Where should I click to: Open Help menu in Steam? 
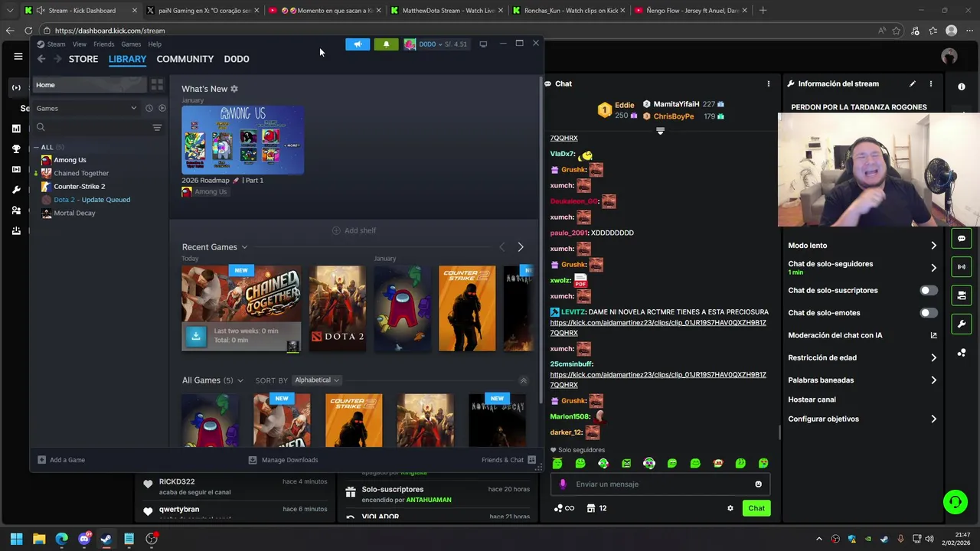click(x=155, y=44)
